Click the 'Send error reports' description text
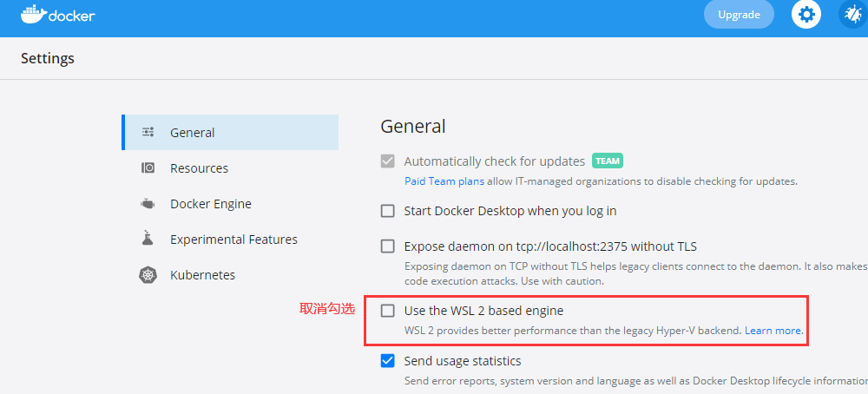 point(636,381)
